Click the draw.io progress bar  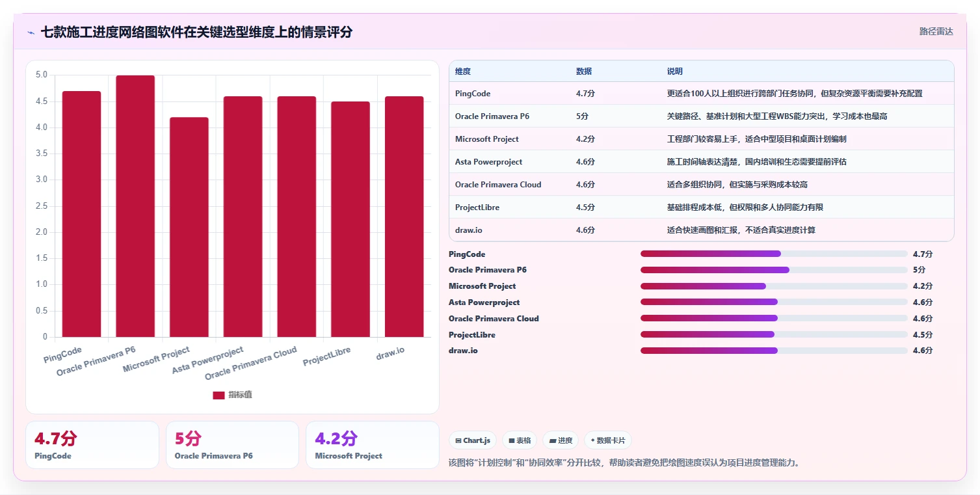[x=774, y=351]
